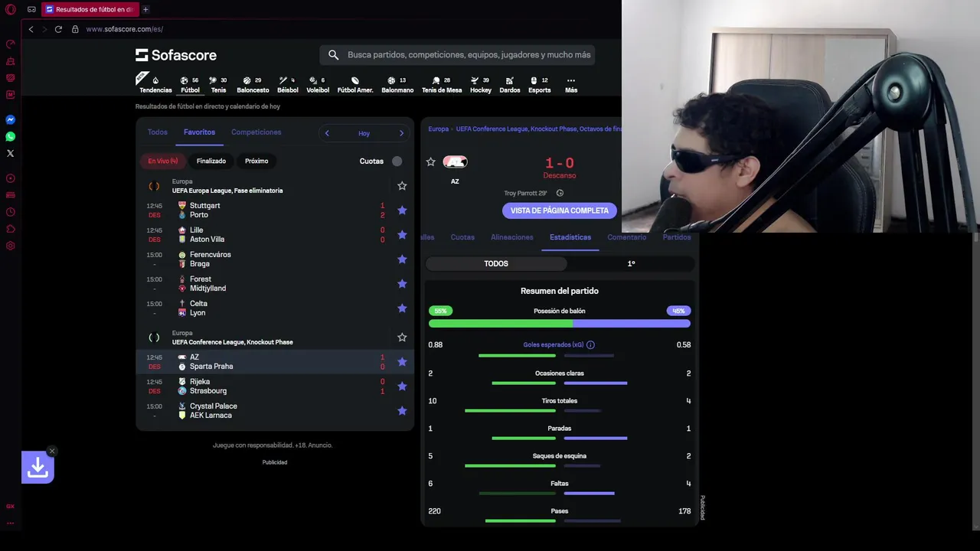Select the Hockey sport icon
This screenshot has width=980, height=551.
(x=481, y=84)
